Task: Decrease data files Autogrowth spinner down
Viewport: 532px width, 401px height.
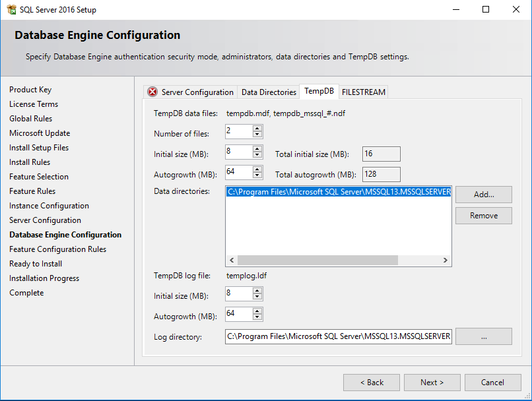Action: point(257,175)
